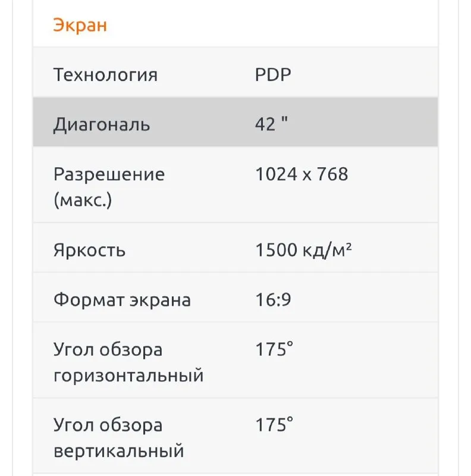Click the inch symbol after 42
The height and width of the screenshot is (476, 471).
(284, 120)
